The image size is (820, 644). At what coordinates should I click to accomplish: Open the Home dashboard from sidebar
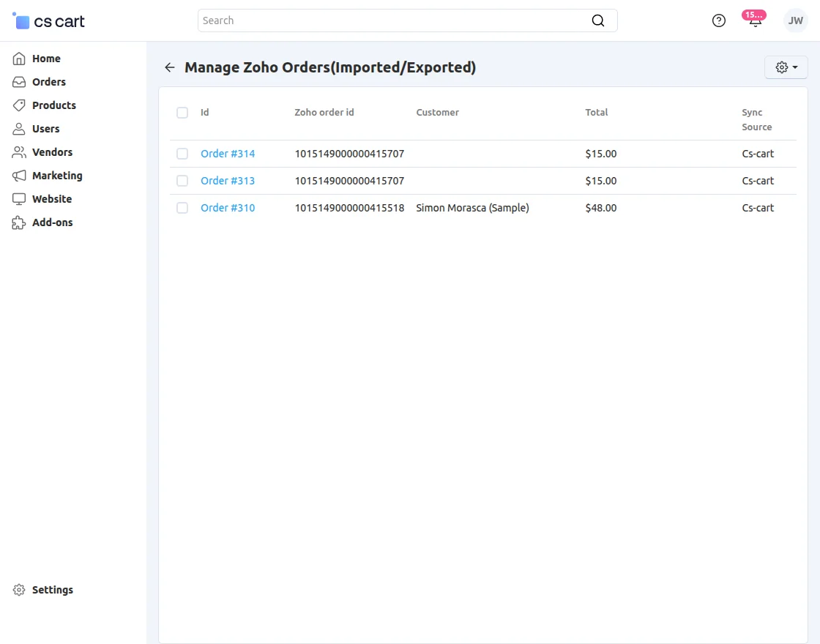click(x=45, y=59)
